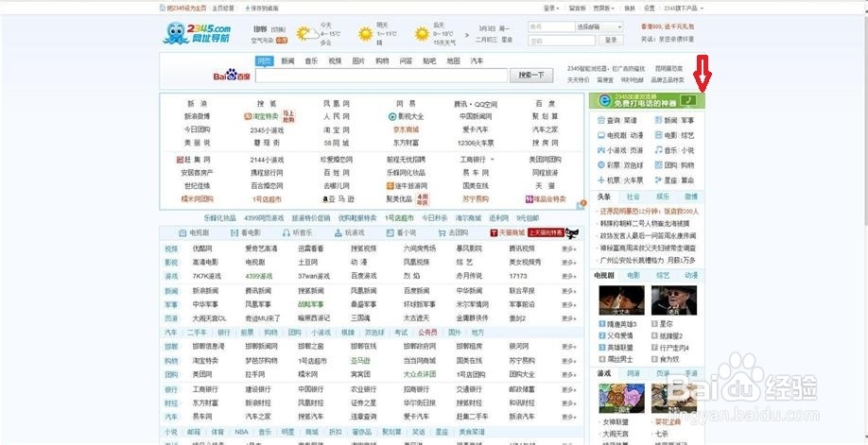Click the day-after-tomorrow sun weather icon
Screen dimensions: 868x445
click(x=422, y=34)
